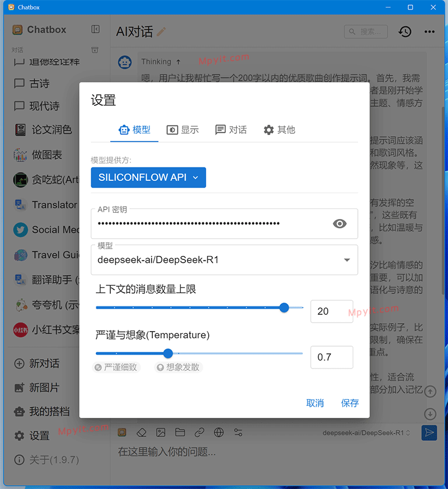448x489 pixels.
Task: Click 保存 to save settings
Action: point(350,403)
